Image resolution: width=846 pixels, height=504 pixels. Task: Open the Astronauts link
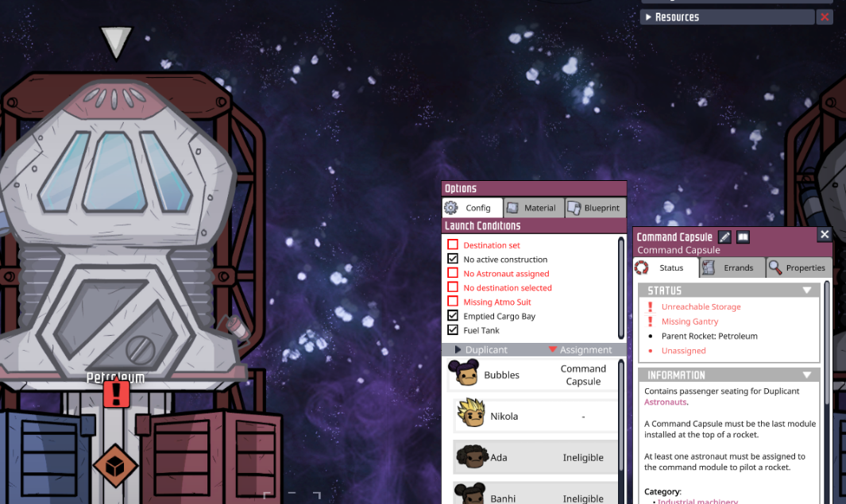pyautogui.click(x=665, y=402)
